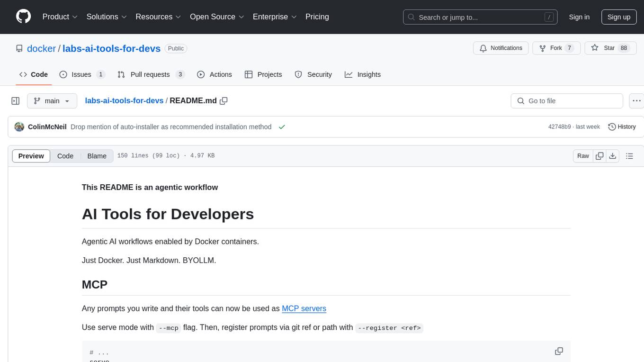Screen dimensions: 644x362
Task: Open ColinMcNeil's avatar
Action: [19, 127]
